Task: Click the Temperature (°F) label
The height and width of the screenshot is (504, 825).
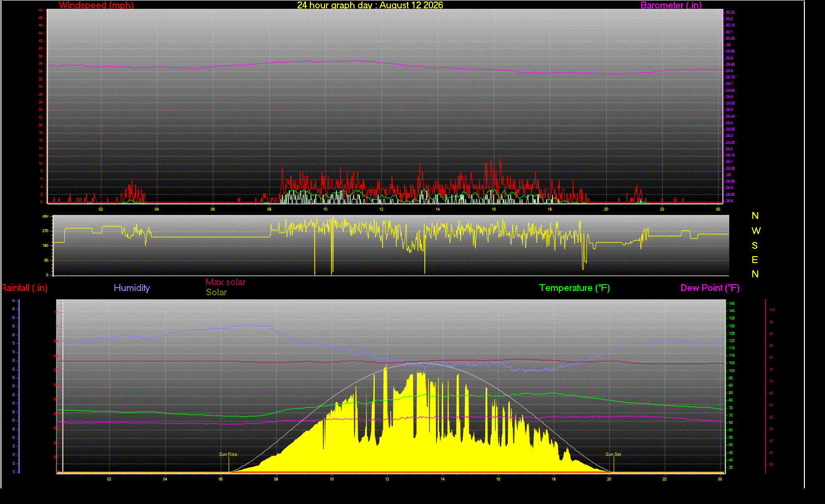Action: 575,288
